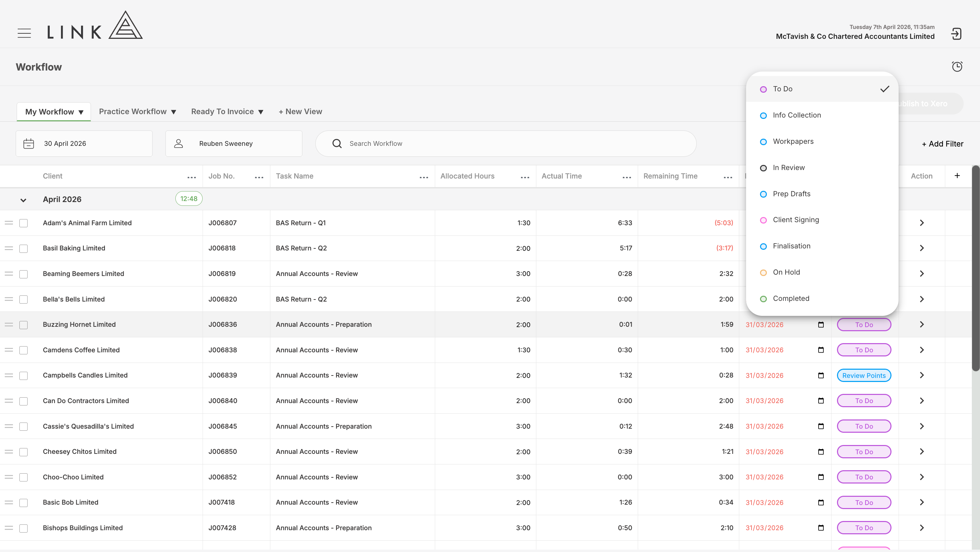Click due date for Cheesey Chitos Limited
Viewport: 980px width, 552px height.
[x=764, y=451]
